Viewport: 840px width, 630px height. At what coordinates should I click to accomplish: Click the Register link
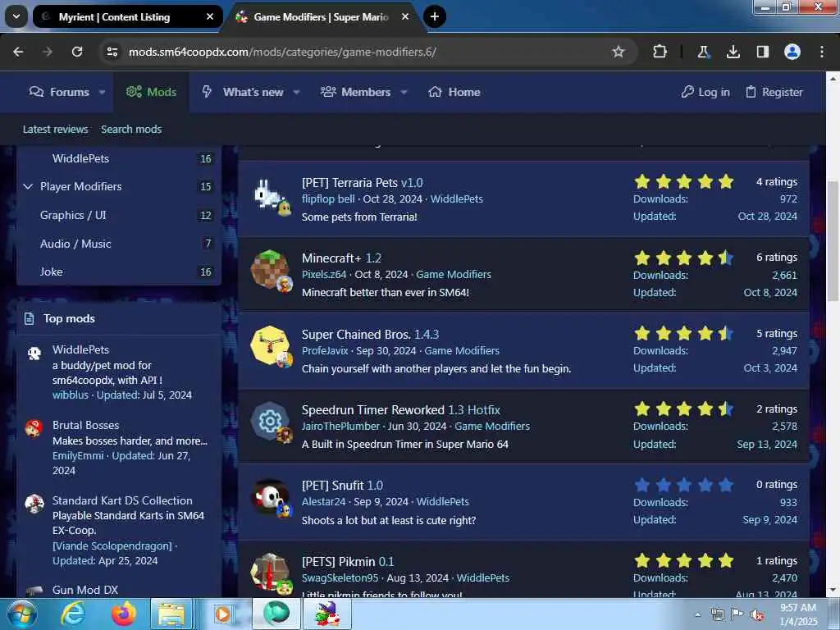tap(774, 92)
